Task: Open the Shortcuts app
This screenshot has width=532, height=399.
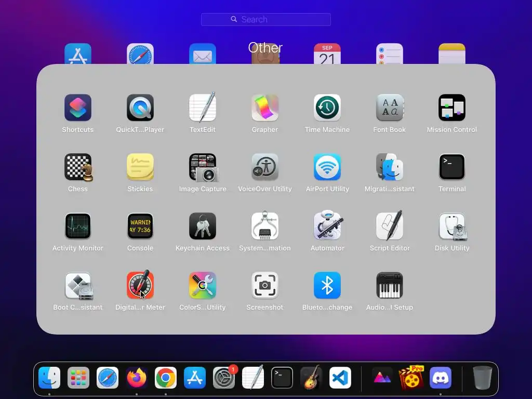Action: [x=78, y=108]
